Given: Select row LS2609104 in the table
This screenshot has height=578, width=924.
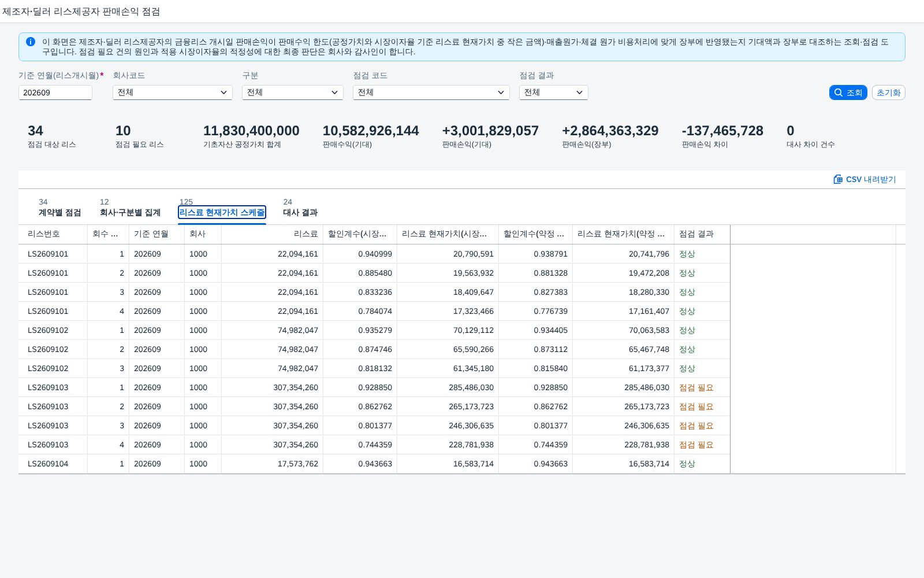Looking at the screenshot, I should click(x=374, y=464).
